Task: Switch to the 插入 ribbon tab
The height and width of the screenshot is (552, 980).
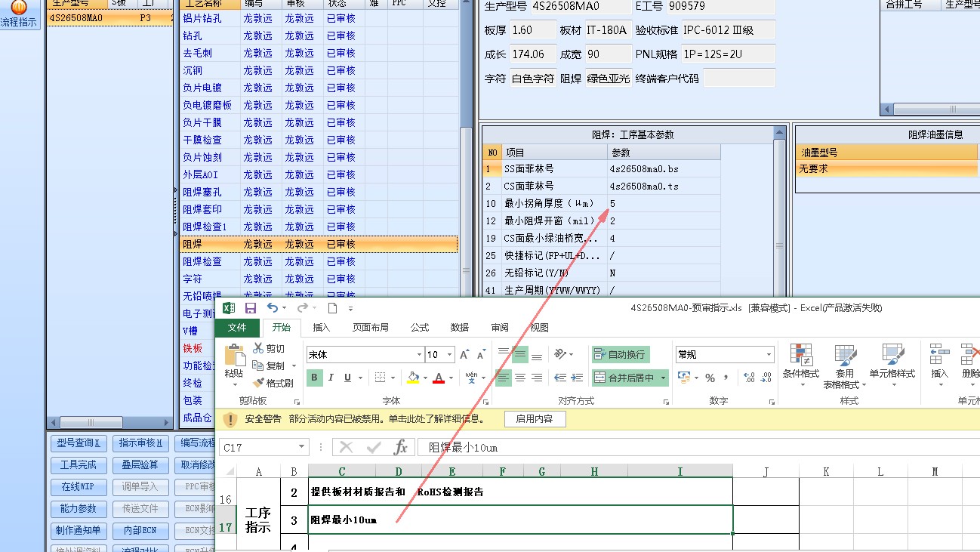Action: pyautogui.click(x=322, y=328)
